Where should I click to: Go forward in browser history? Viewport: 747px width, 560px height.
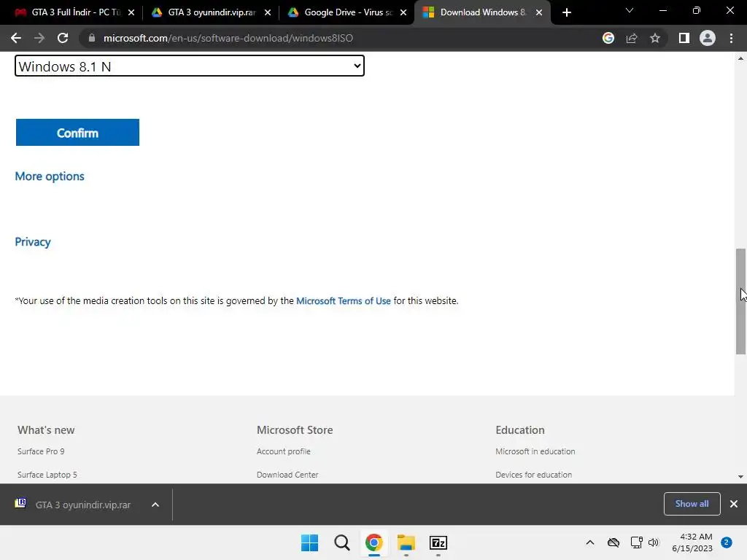[39, 38]
